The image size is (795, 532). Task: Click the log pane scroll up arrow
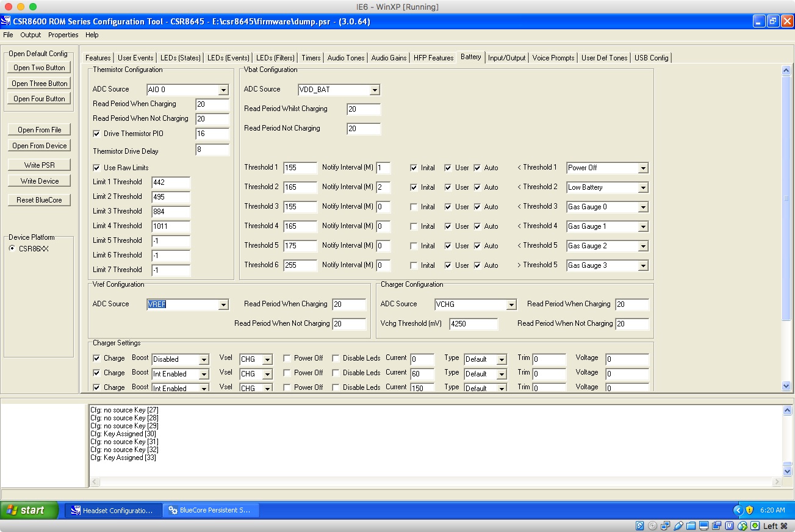pyautogui.click(x=787, y=411)
